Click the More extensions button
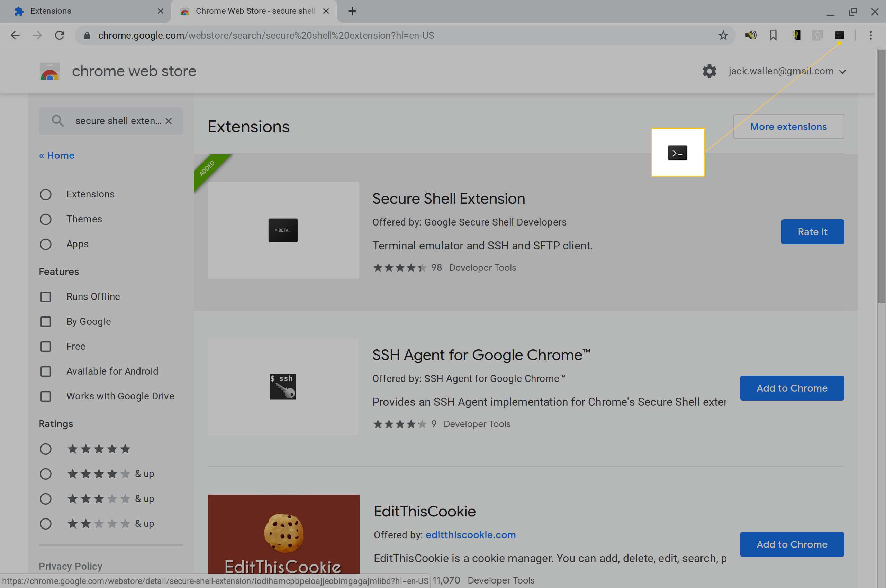Screen dimensions: 886x588 [788, 127]
